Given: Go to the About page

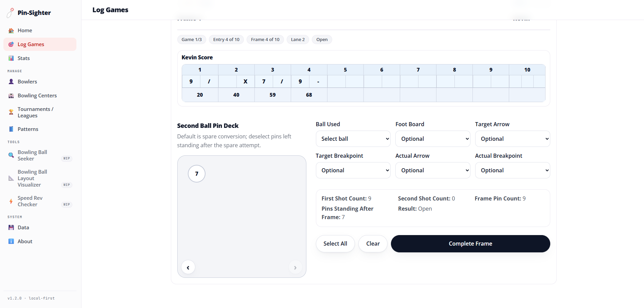Looking at the screenshot, I should 40,242.
